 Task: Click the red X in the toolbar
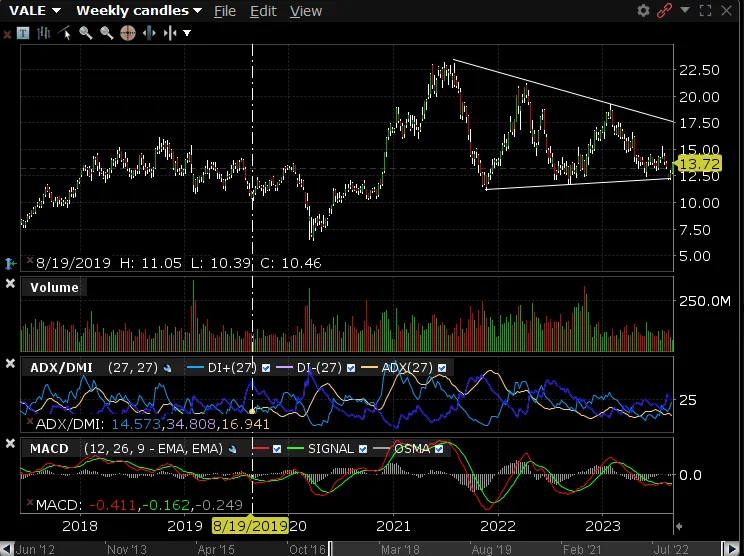coord(7,34)
